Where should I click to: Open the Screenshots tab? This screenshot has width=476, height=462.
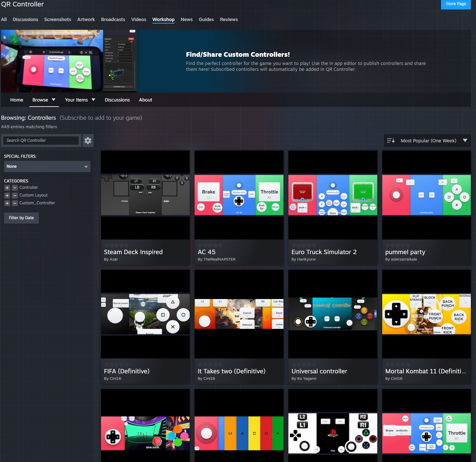[x=58, y=20]
